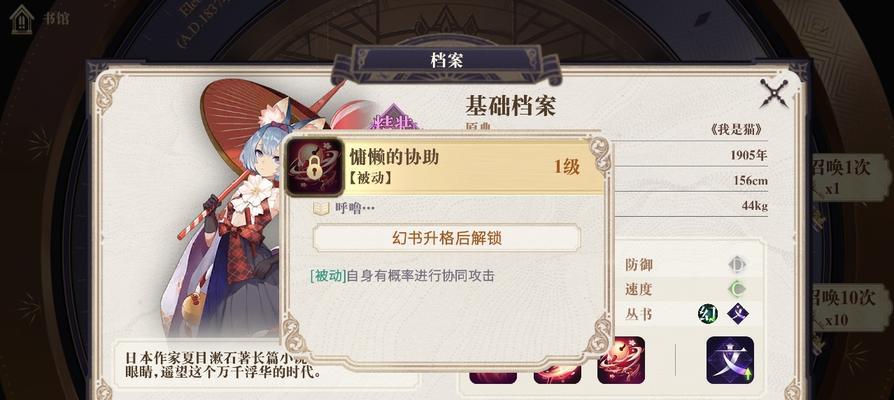
Task: Tap the locked 慵懒的协助 skill icon
Action: [314, 167]
